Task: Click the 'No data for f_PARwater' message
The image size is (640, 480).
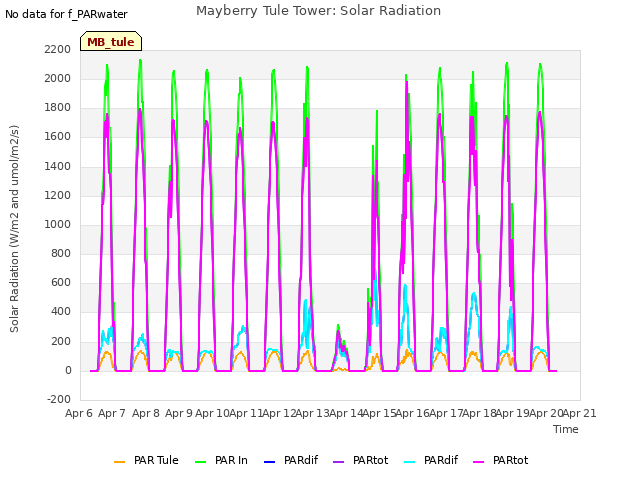Action: coord(66,14)
